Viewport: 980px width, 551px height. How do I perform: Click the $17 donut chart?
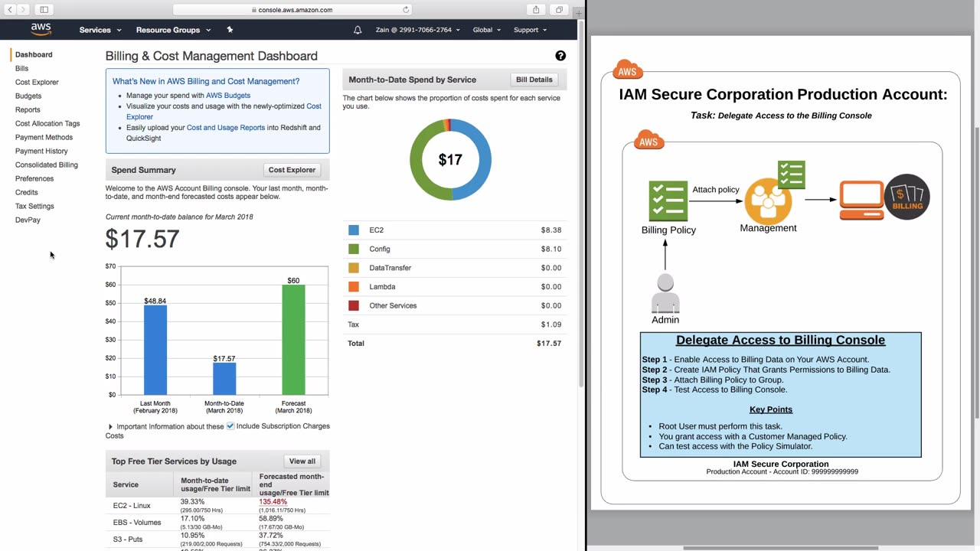coord(450,160)
